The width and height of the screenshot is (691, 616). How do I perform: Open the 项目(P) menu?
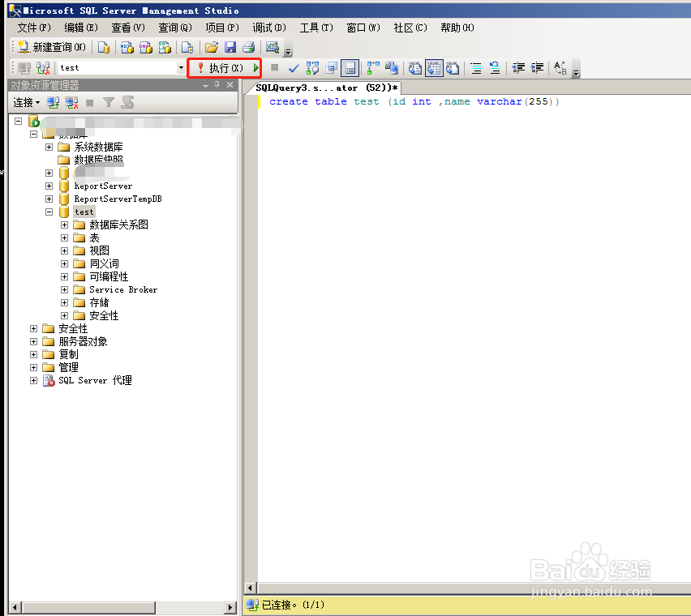click(222, 28)
